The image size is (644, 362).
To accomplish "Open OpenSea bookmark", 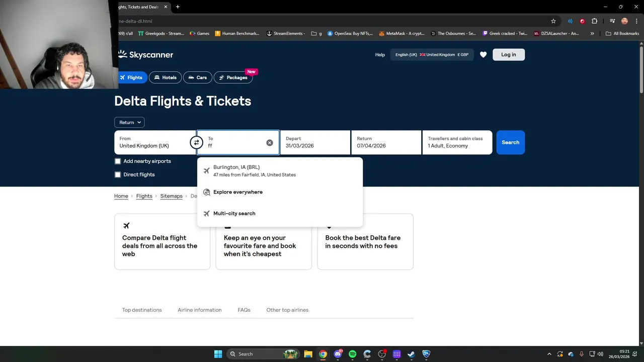I will tap(350, 34).
